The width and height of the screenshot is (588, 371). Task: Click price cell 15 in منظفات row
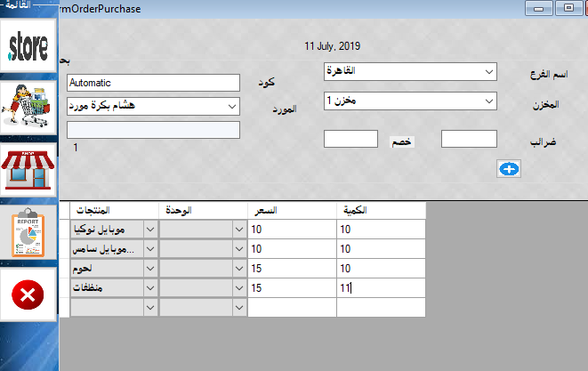[292, 287]
